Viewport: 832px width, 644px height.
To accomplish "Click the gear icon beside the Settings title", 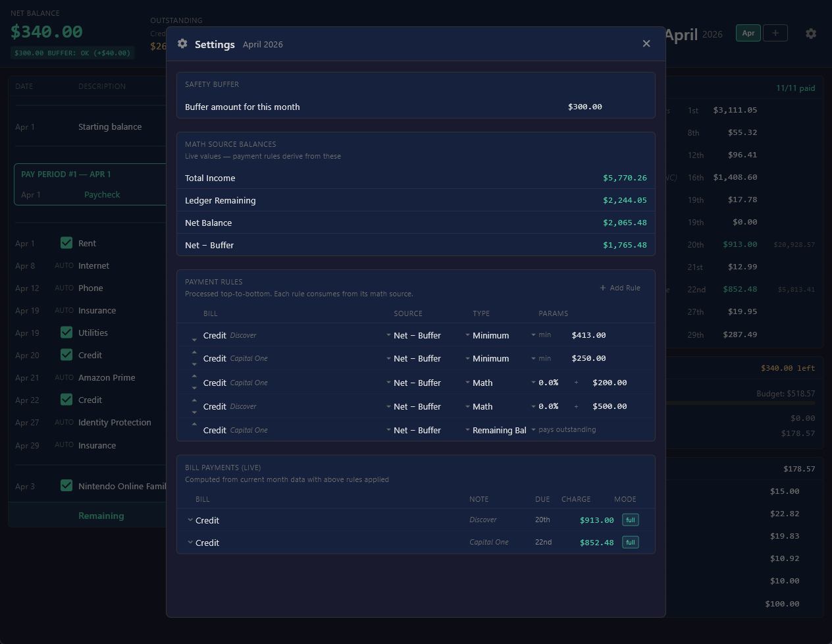I will [x=182, y=43].
